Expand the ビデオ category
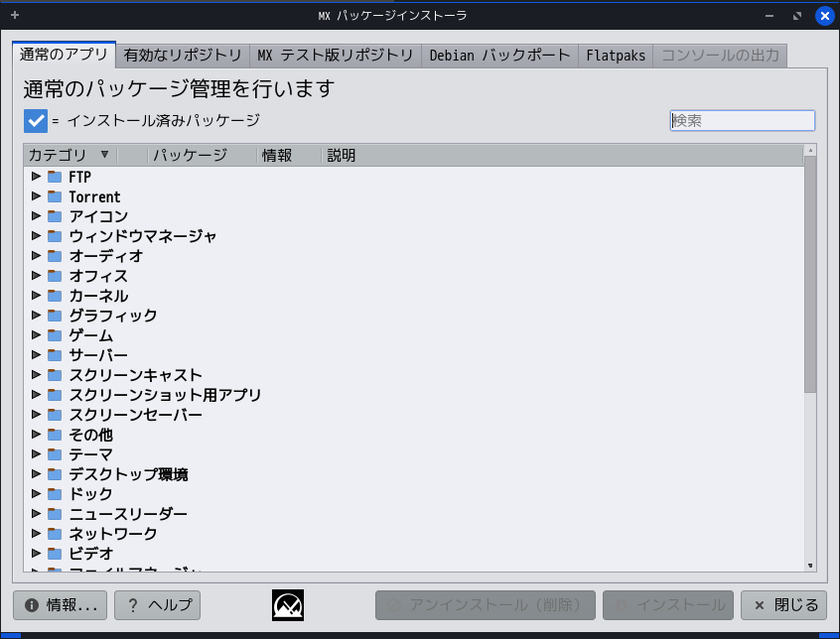 click(36, 553)
